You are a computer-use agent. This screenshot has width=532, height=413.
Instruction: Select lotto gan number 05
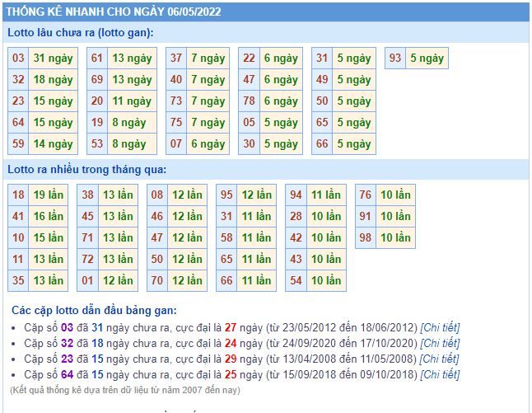point(249,122)
